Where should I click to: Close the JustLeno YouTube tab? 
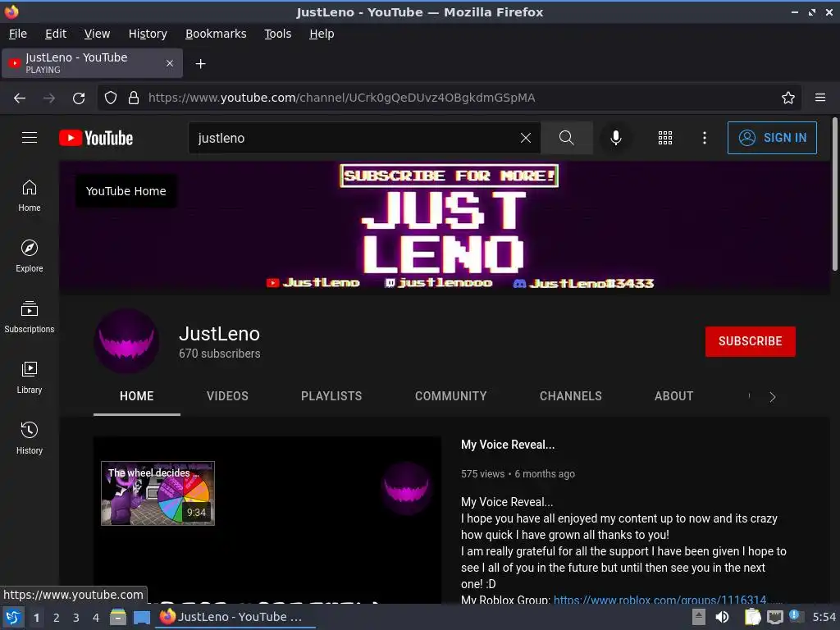[x=169, y=63]
